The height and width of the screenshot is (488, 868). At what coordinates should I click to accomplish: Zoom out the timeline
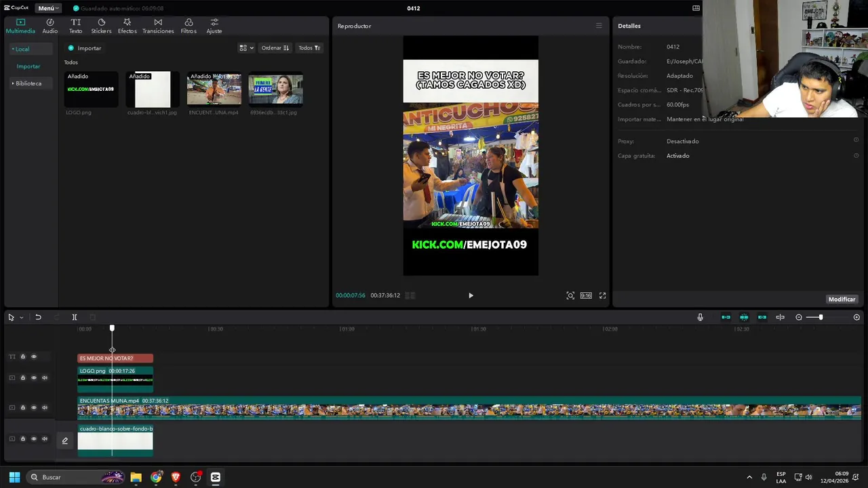pos(799,317)
